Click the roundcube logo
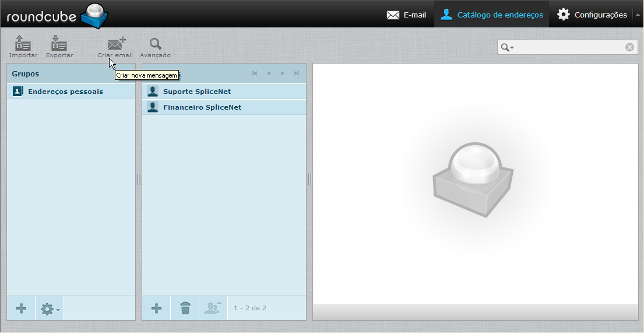 tap(57, 16)
